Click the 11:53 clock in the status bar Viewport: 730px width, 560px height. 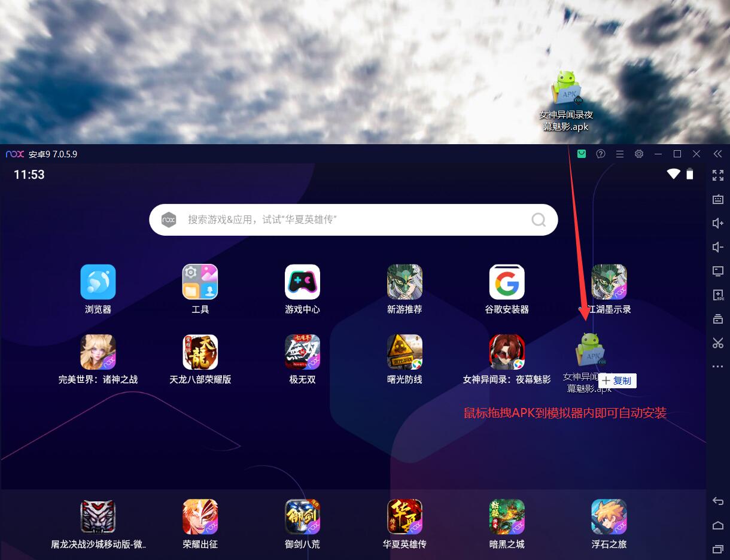29,175
